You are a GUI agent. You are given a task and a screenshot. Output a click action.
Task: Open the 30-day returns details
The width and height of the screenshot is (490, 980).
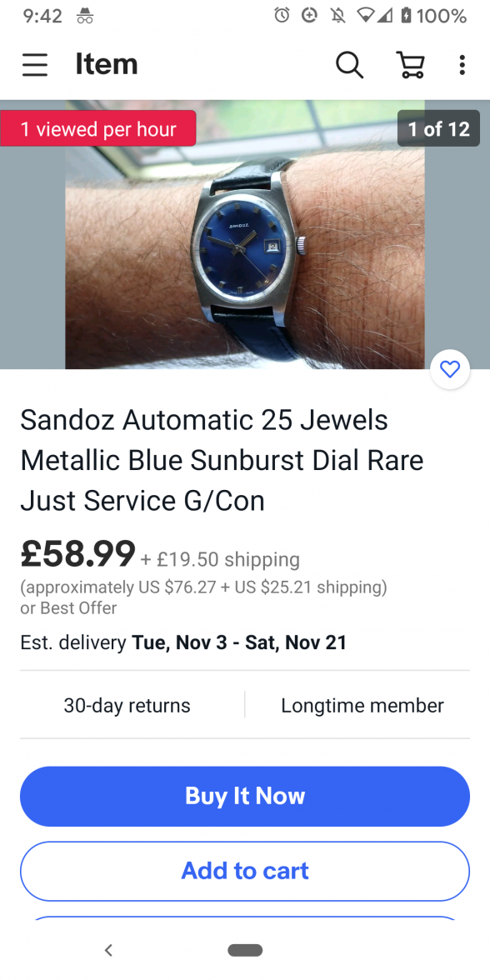click(x=127, y=706)
